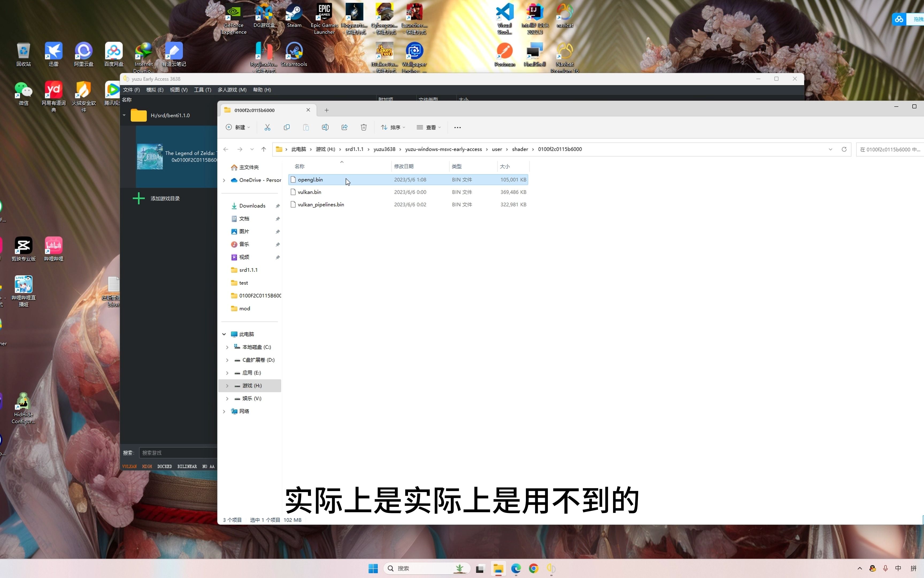Screen dimensions: 924x578
Task: Open the 帮助 (H) menu in yuzu
Action: point(262,90)
